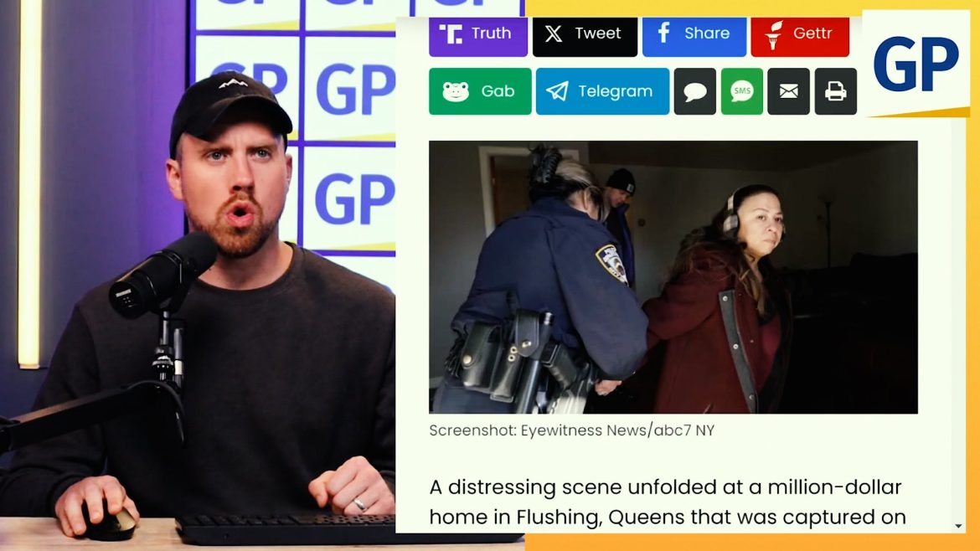The width and height of the screenshot is (980, 551).
Task: Send article through Telegram
Action: [x=602, y=91]
